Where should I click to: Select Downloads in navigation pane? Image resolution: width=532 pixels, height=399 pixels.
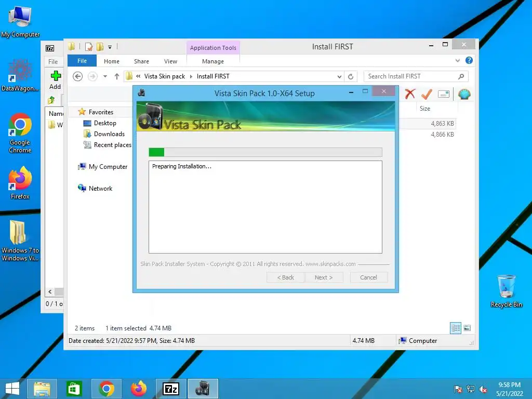coord(109,134)
